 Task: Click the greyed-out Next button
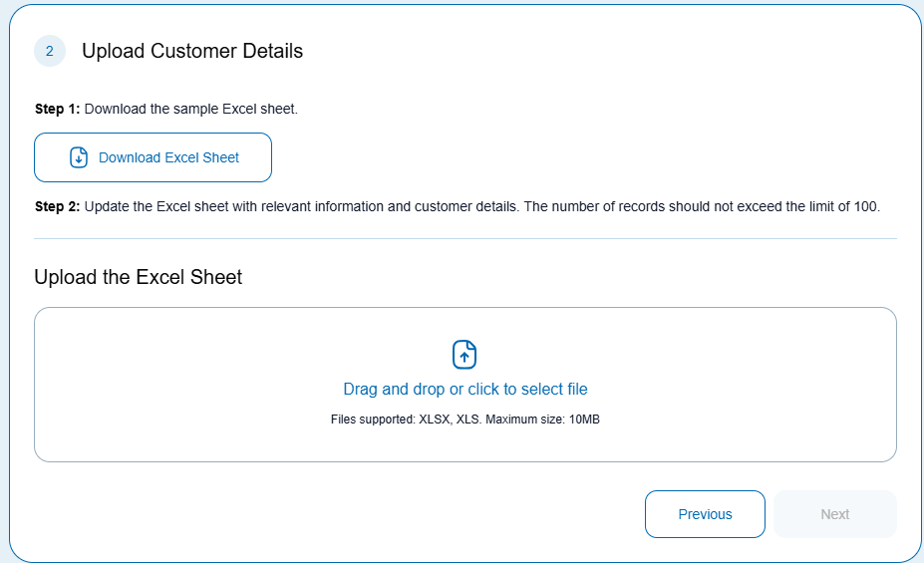(x=835, y=514)
